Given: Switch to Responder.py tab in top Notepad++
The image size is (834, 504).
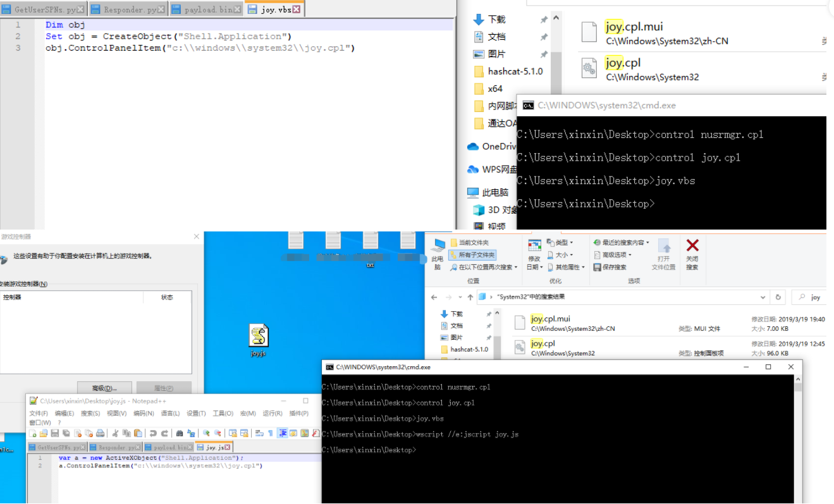Looking at the screenshot, I should (x=127, y=9).
